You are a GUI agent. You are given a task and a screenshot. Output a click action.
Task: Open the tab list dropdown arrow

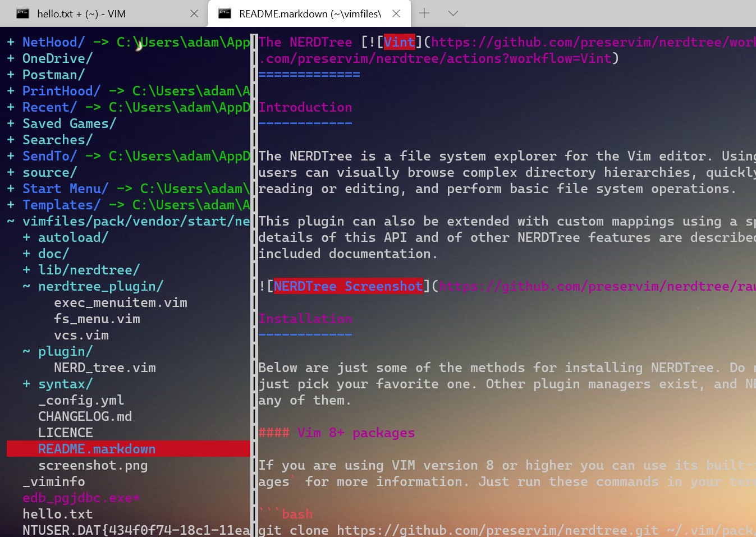453,13
